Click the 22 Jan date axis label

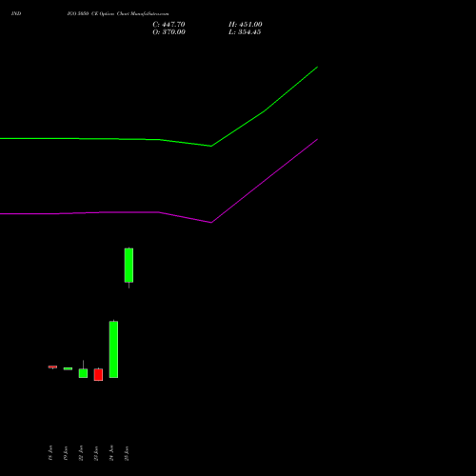coord(81,453)
